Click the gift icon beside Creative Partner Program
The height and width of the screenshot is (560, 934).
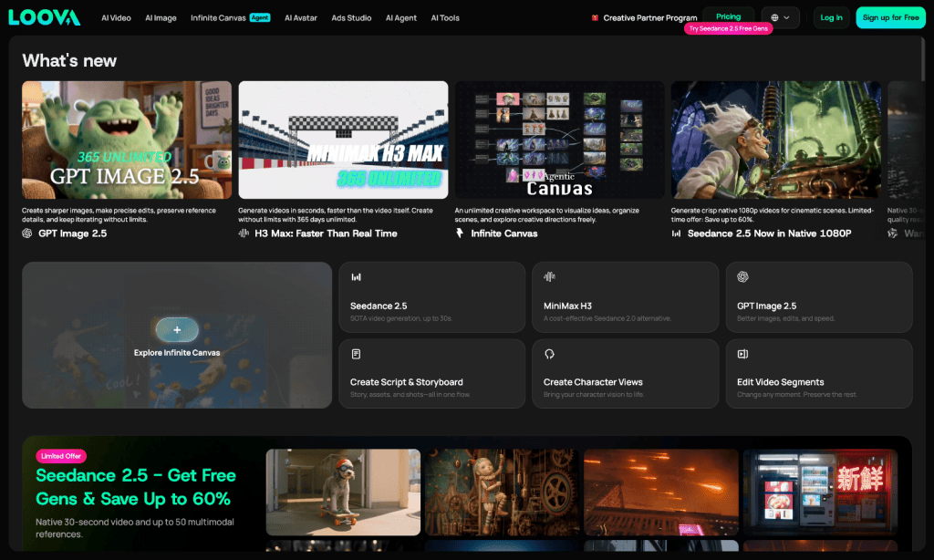595,18
